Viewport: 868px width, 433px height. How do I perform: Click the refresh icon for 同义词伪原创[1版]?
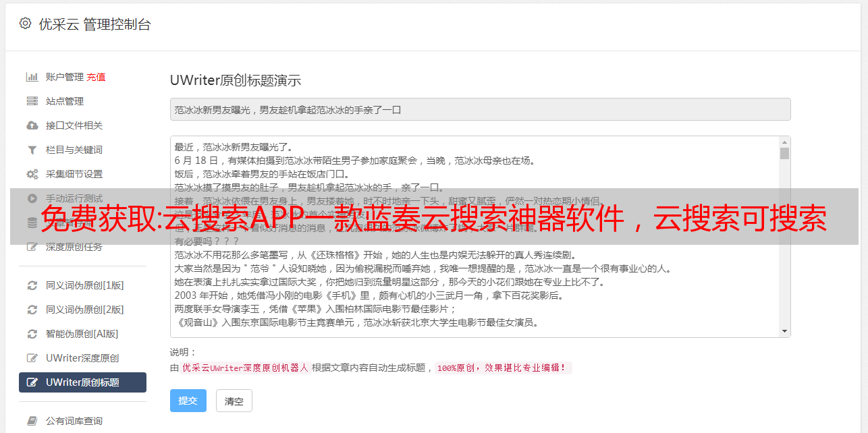[x=32, y=285]
